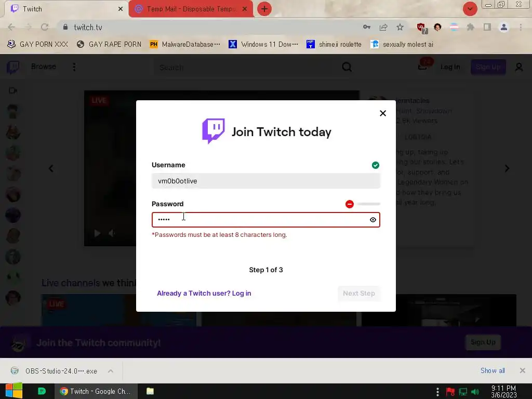
Task: Click Sign Up in bottom community banner
Action: 483,342
